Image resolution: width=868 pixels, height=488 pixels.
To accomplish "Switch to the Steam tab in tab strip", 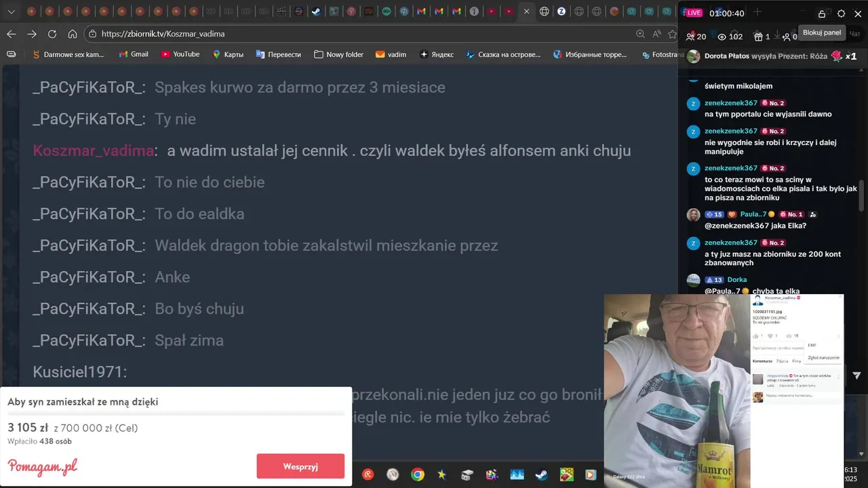I will [x=316, y=12].
